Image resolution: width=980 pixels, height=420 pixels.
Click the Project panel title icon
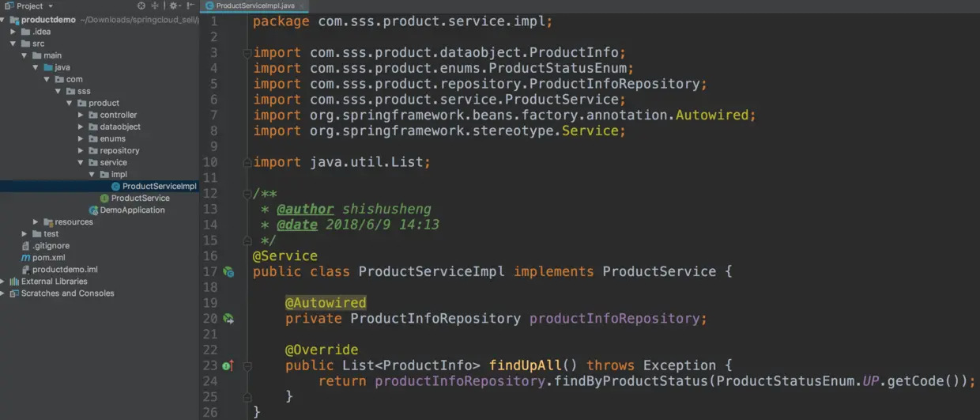tap(8, 6)
